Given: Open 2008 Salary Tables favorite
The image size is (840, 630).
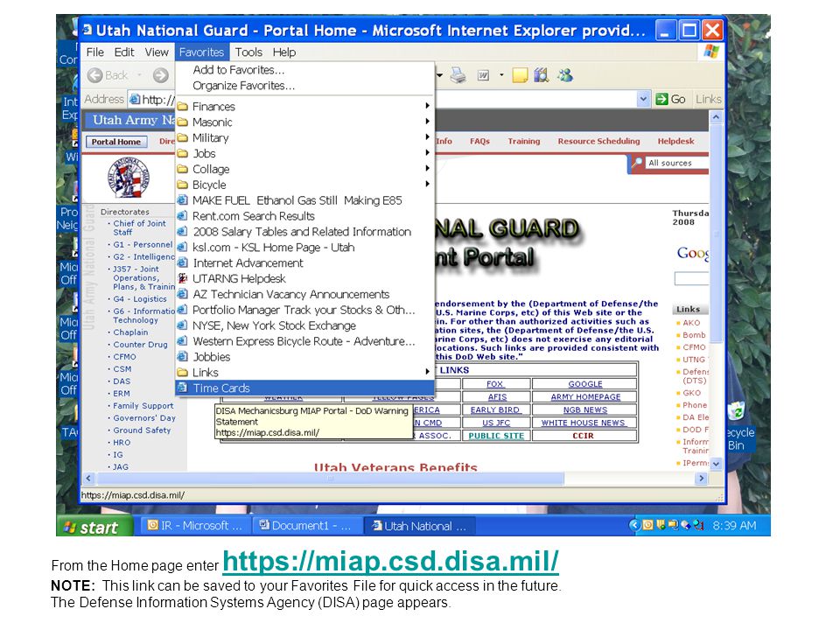Looking at the screenshot, I should tap(304, 231).
